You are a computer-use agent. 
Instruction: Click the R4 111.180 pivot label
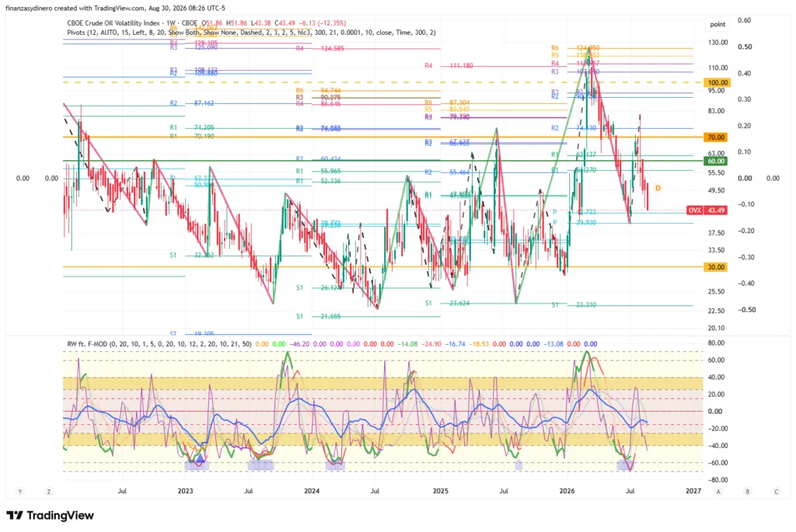[x=449, y=66]
